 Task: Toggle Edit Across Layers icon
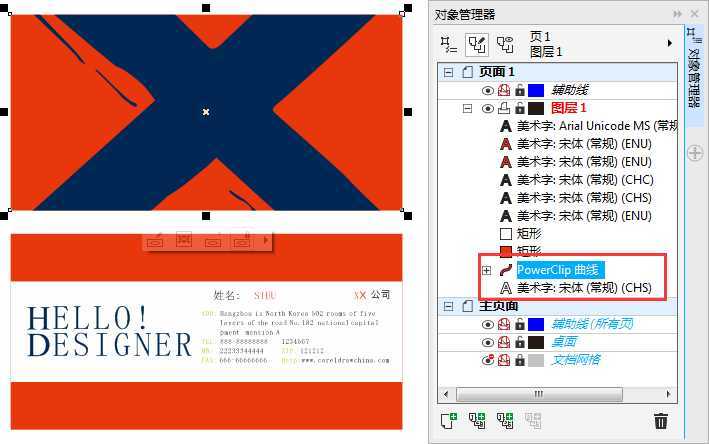click(477, 44)
